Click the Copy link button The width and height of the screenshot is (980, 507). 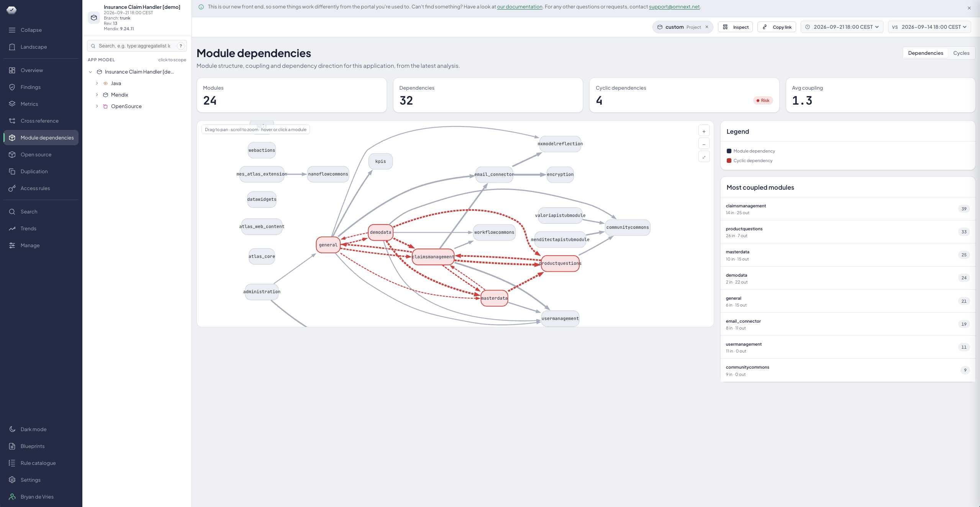(x=777, y=27)
